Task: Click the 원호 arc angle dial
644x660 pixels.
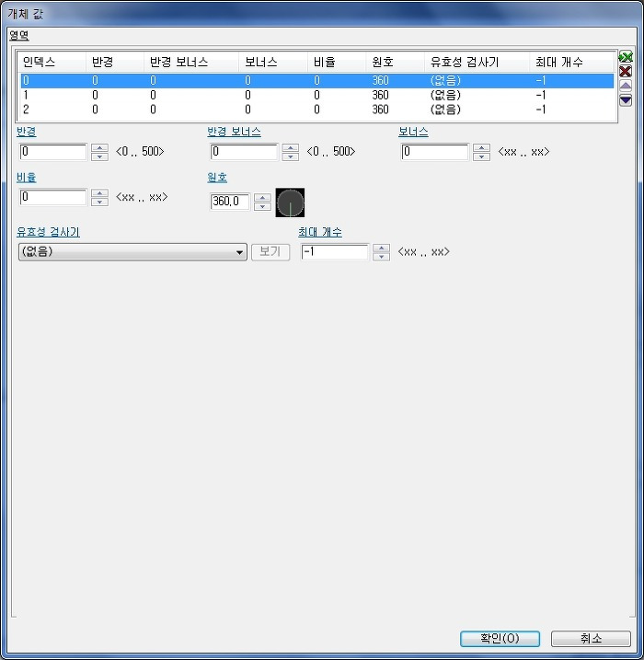Action: [290, 203]
